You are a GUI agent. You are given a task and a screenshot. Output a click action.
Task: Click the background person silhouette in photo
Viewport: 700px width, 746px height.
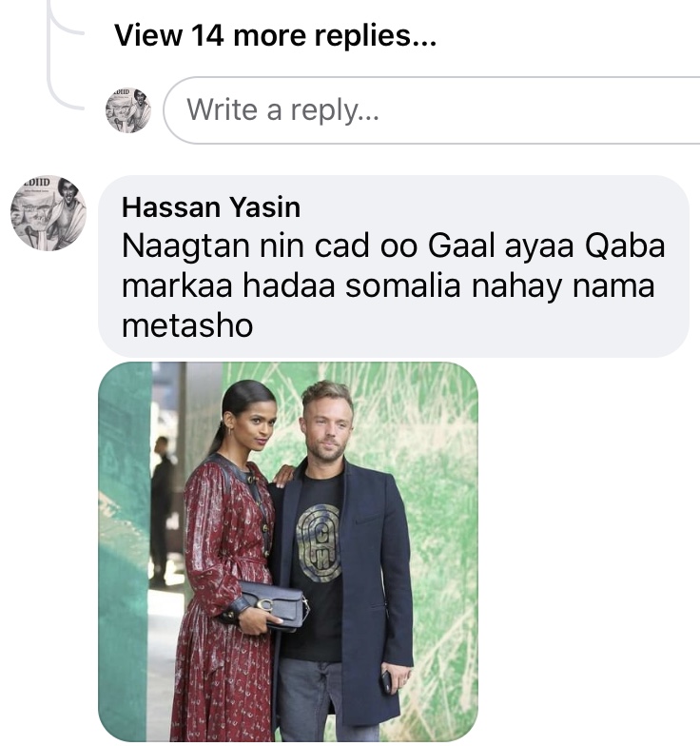pyautogui.click(x=163, y=504)
